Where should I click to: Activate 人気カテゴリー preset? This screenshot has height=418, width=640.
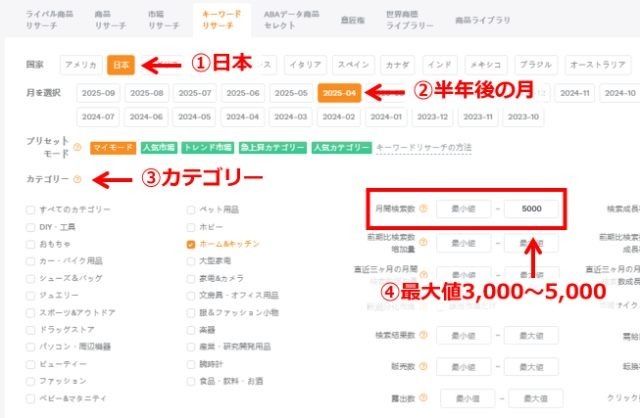342,147
